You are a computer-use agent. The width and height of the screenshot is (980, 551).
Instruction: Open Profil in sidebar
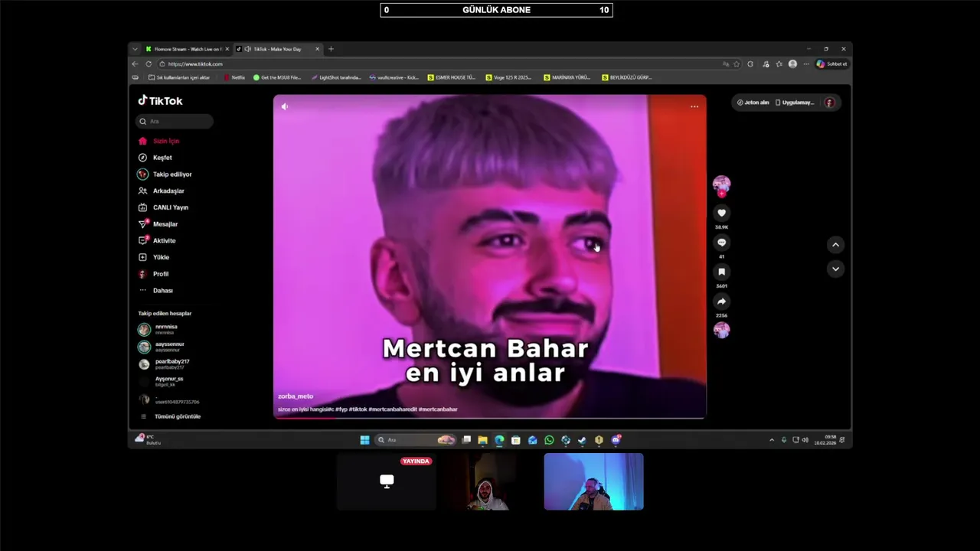[x=154, y=274]
